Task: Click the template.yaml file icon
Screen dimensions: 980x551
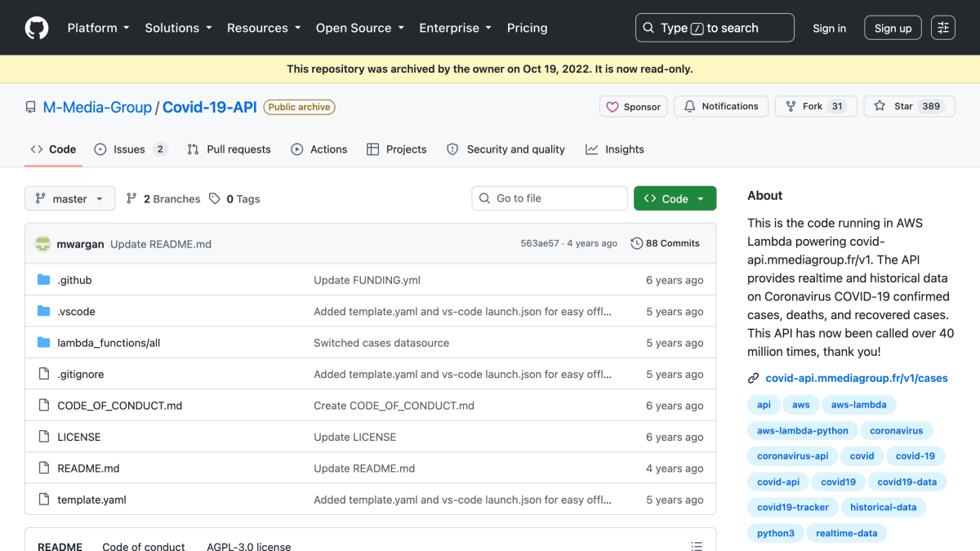Action: point(44,500)
